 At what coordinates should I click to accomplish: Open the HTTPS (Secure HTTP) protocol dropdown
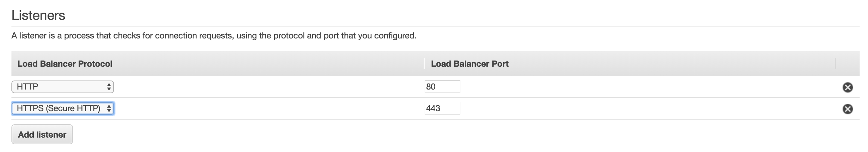[x=63, y=108]
